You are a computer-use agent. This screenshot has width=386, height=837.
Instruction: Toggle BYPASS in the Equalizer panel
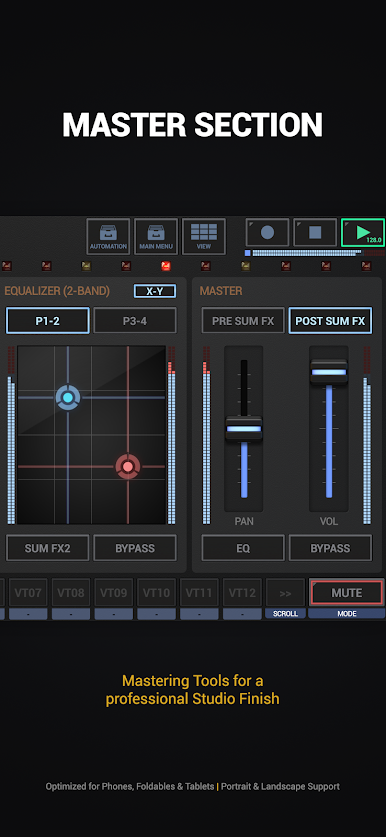(135, 548)
